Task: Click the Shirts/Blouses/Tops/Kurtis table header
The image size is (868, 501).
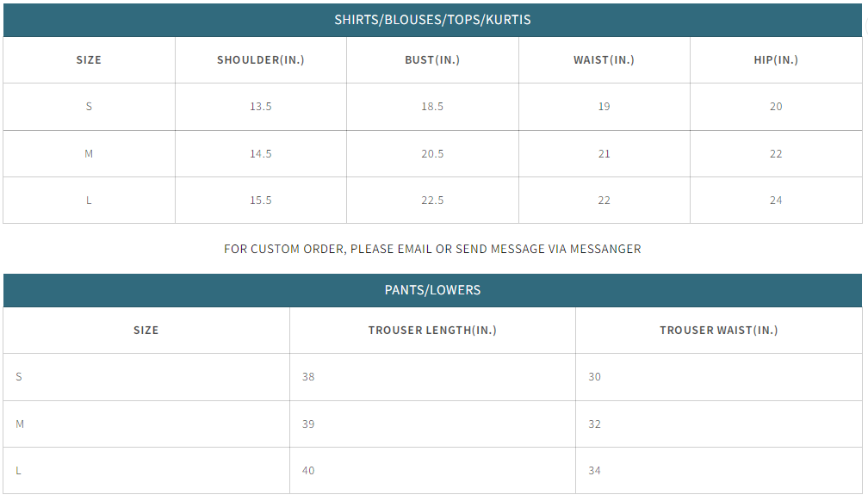Action: 432,19
